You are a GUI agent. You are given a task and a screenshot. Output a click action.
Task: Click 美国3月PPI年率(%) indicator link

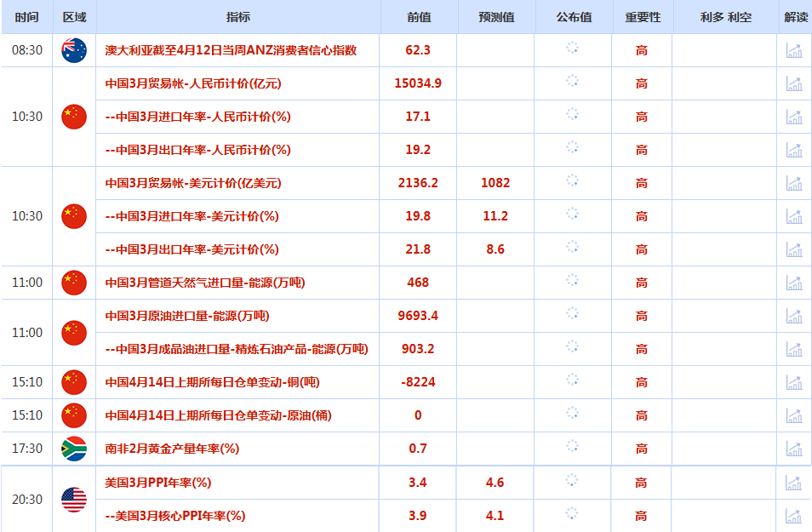(157, 483)
